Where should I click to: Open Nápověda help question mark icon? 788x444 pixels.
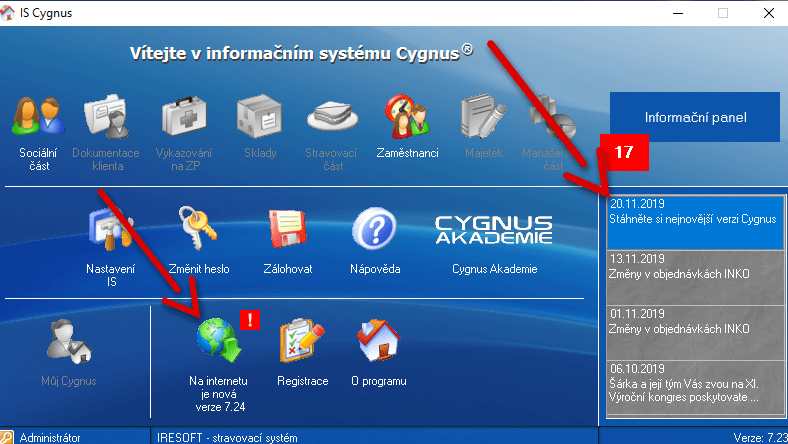click(374, 228)
